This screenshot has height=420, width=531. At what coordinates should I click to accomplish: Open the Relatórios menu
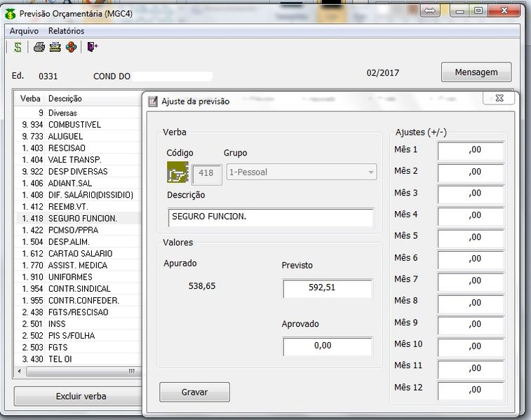pos(66,31)
